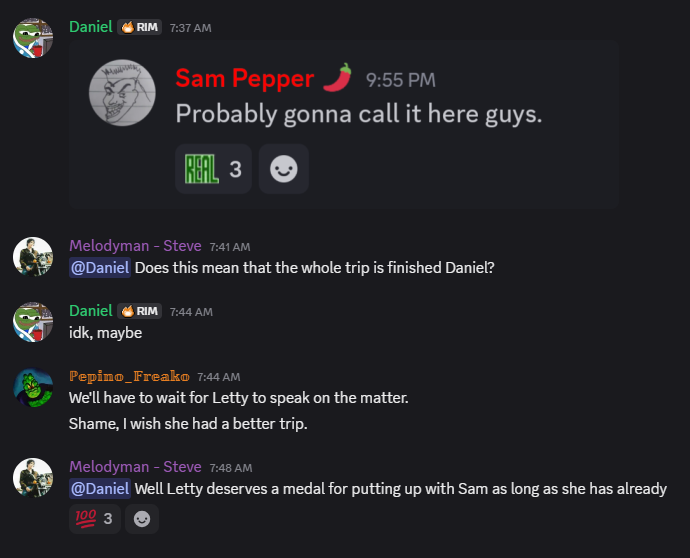The image size is (690, 558).
Task: Toggle the REAL emoji reaction
Action: [213, 169]
